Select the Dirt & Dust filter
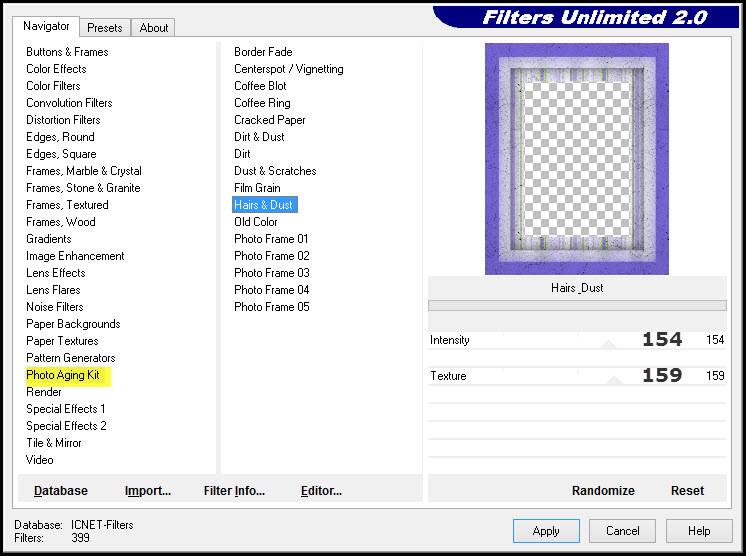The image size is (746, 556). (x=259, y=137)
